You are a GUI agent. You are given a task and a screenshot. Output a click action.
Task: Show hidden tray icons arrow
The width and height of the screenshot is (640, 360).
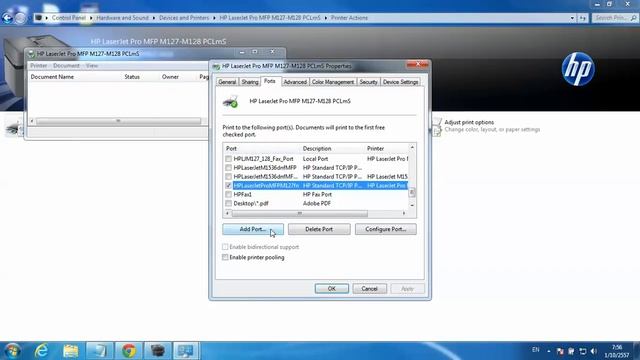tap(549, 351)
